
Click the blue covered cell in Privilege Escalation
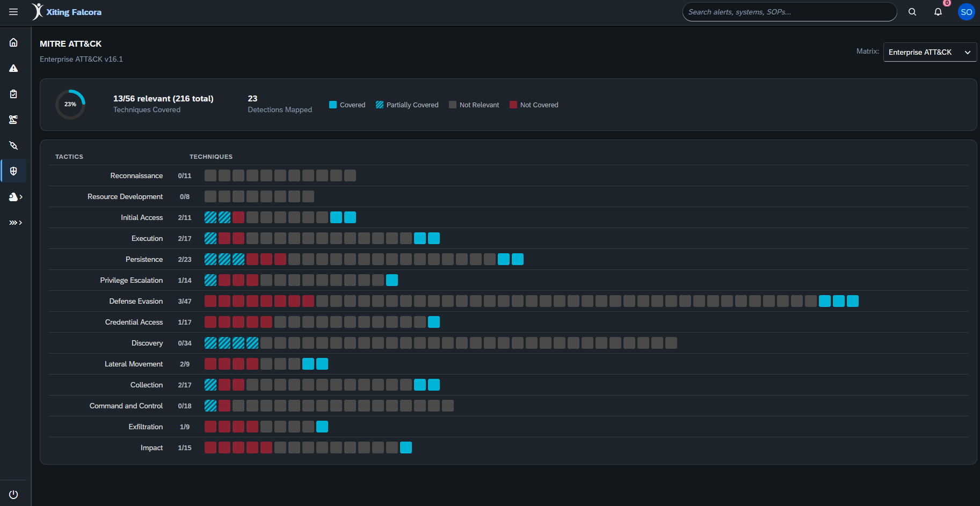(392, 280)
